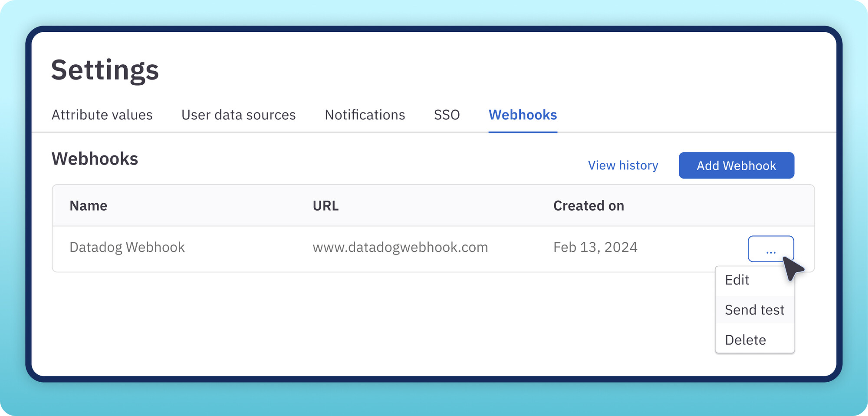This screenshot has height=416, width=868.
Task: Choose Edit from the webhook actions menu
Action: [x=736, y=280]
